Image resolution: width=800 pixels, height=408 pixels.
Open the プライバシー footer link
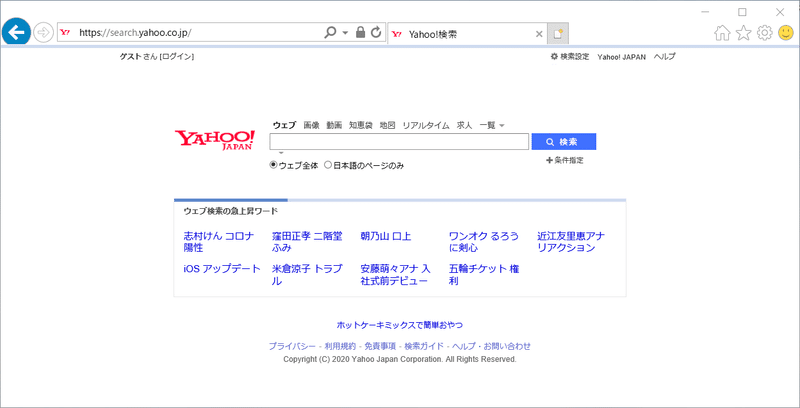292,346
